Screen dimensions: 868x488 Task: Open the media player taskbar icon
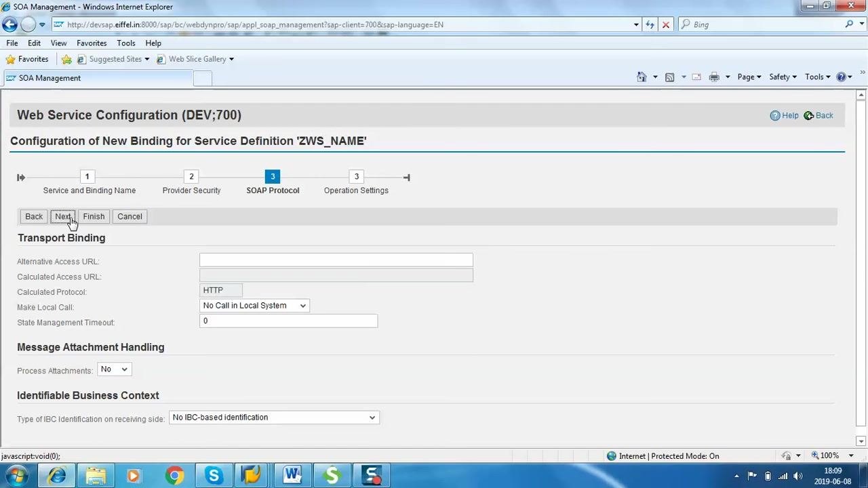click(134, 476)
